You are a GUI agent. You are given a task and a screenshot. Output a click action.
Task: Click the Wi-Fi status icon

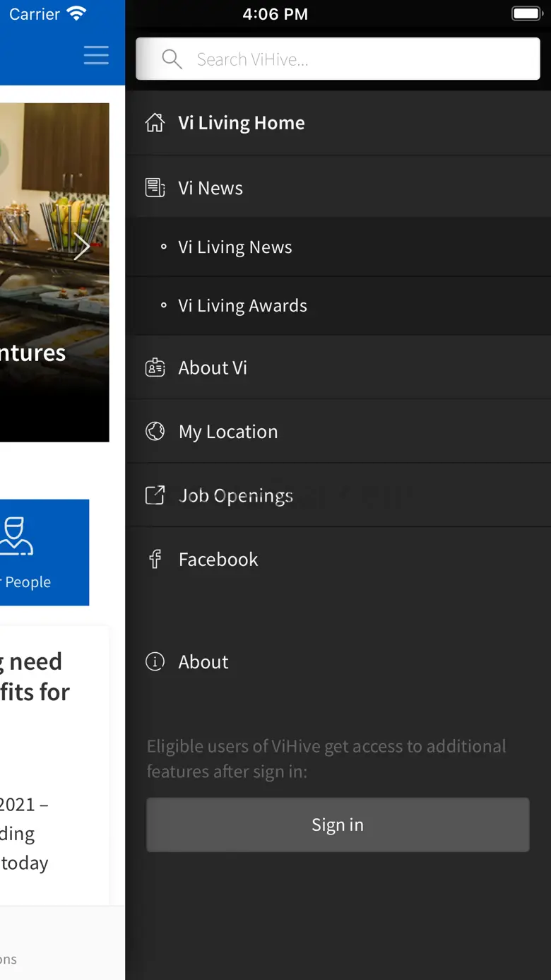(76, 13)
